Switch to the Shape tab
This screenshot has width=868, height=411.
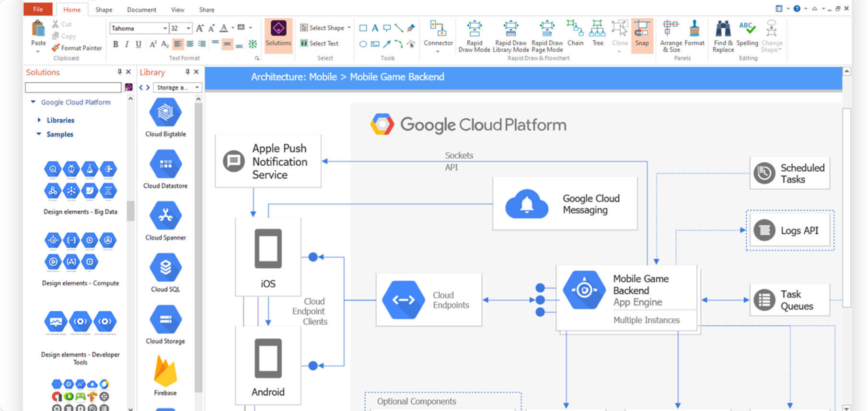click(104, 10)
